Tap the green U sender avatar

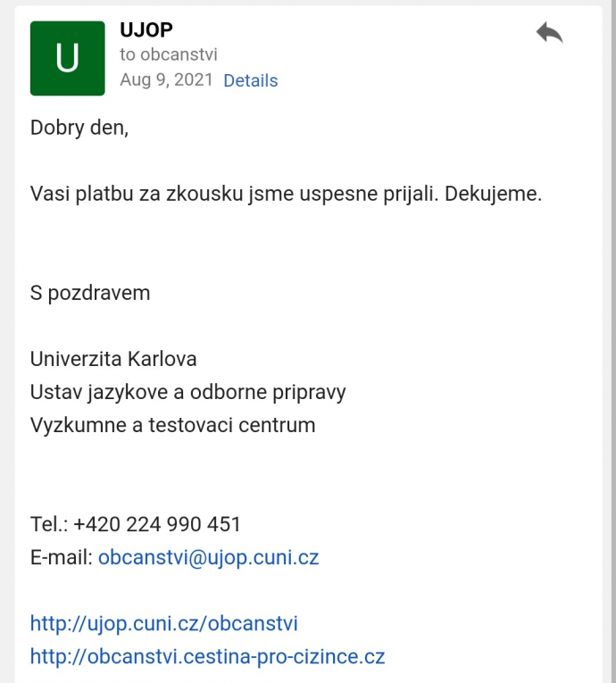67,58
